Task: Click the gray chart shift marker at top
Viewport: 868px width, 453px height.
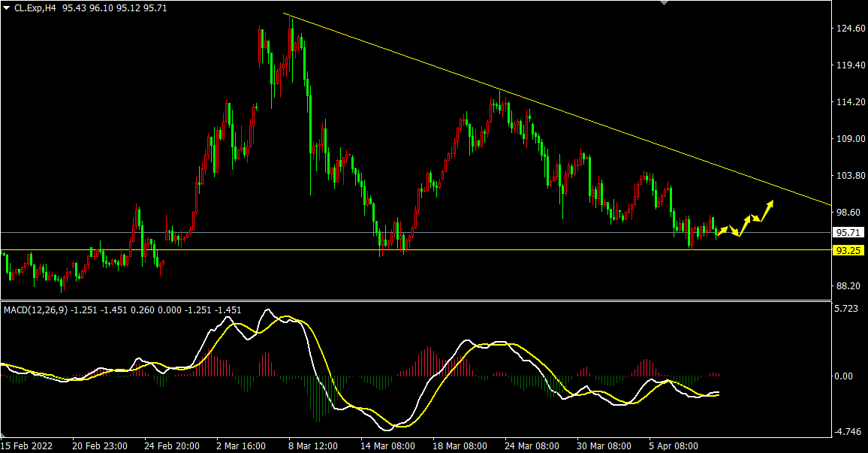Action: point(663,3)
